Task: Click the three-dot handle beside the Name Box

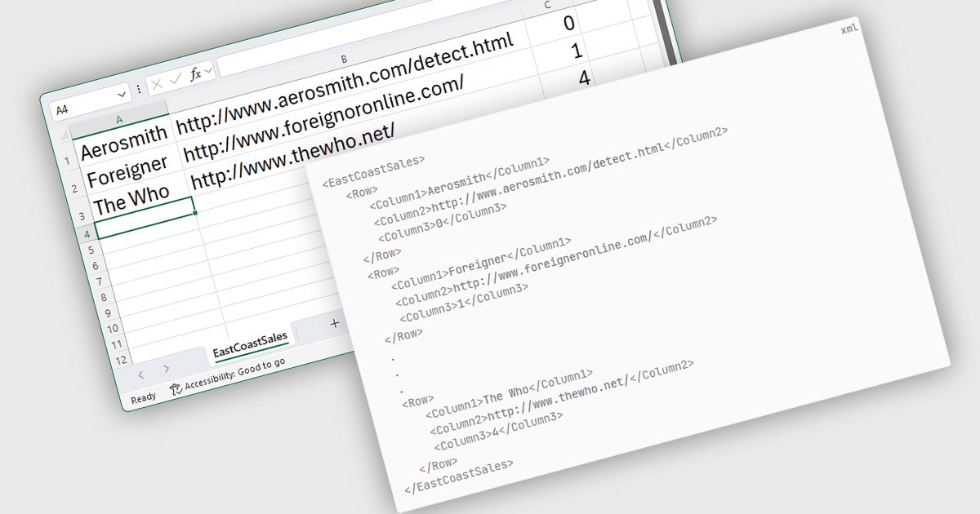Action: (138, 88)
